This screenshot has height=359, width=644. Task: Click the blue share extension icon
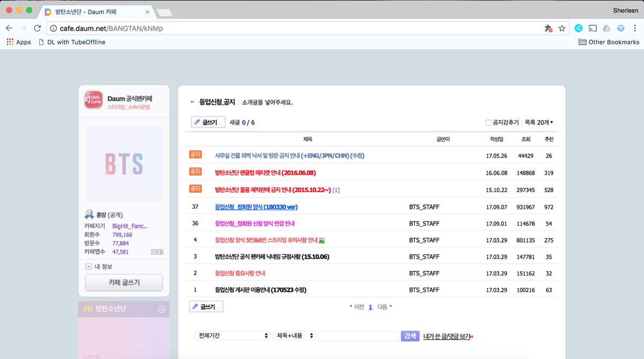click(x=579, y=28)
